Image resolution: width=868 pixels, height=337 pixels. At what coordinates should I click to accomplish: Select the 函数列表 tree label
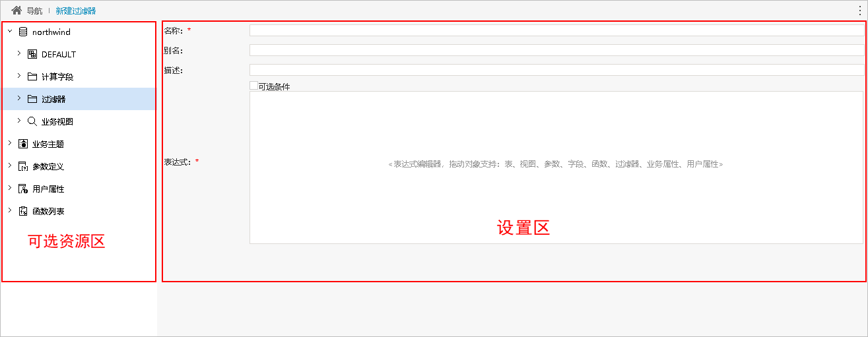pyautogui.click(x=48, y=211)
